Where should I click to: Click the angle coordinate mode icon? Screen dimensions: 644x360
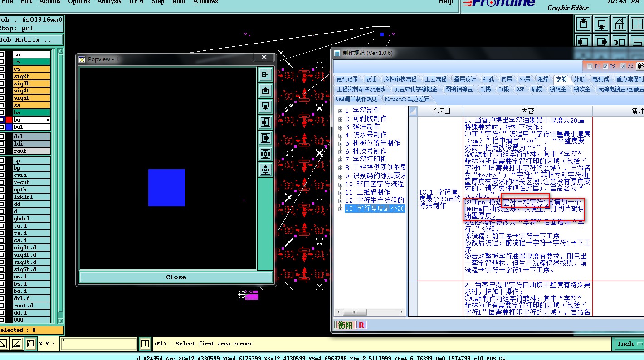tap(17, 344)
